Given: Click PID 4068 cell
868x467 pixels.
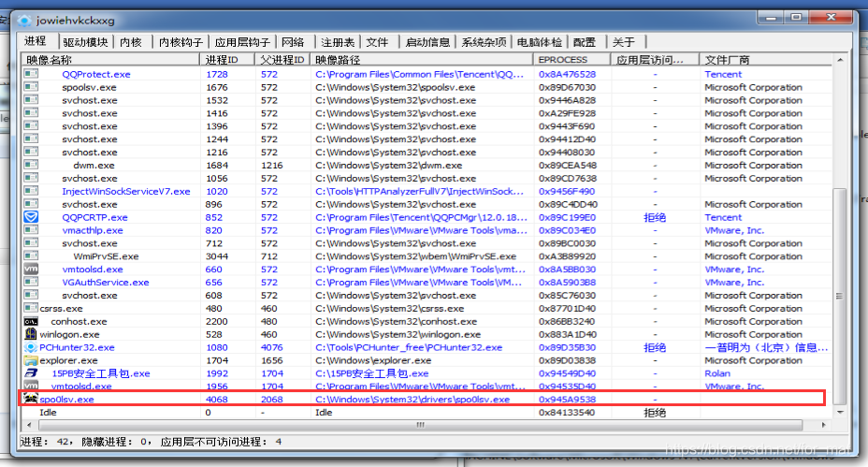Looking at the screenshot, I should tap(216, 399).
